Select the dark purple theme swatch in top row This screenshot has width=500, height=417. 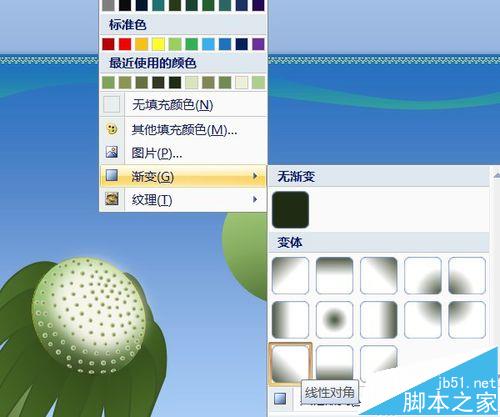[x=258, y=5]
